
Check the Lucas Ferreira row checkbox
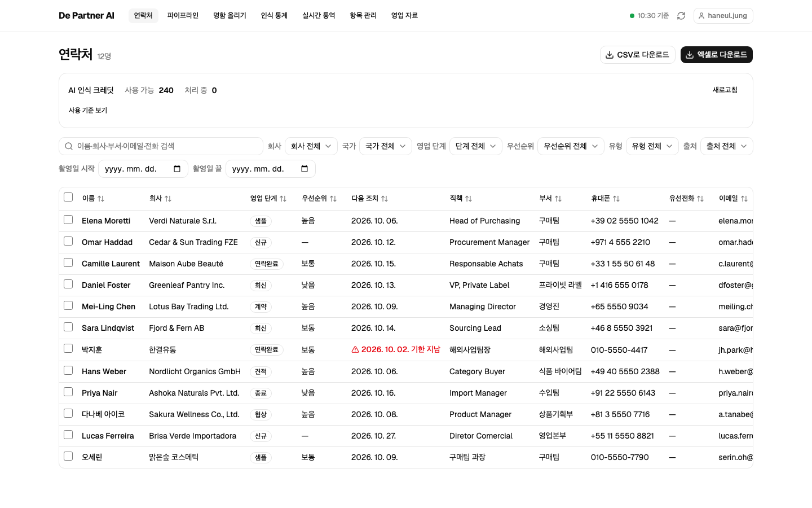pos(68,435)
